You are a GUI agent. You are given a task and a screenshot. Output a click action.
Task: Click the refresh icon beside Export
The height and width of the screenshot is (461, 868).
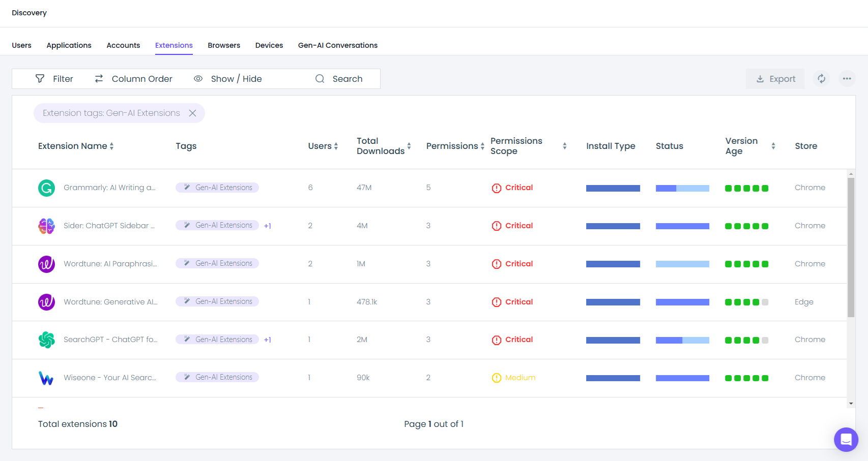(x=821, y=79)
